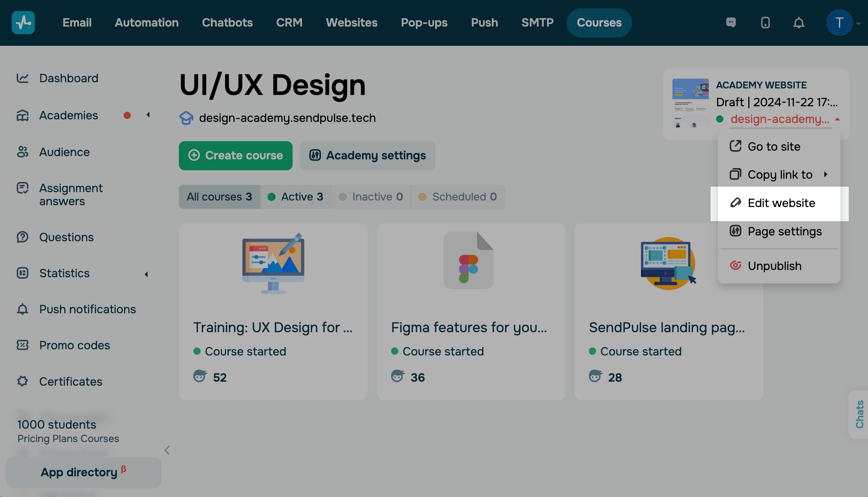
Task: Click the Assignment answers icon
Action: (23, 188)
